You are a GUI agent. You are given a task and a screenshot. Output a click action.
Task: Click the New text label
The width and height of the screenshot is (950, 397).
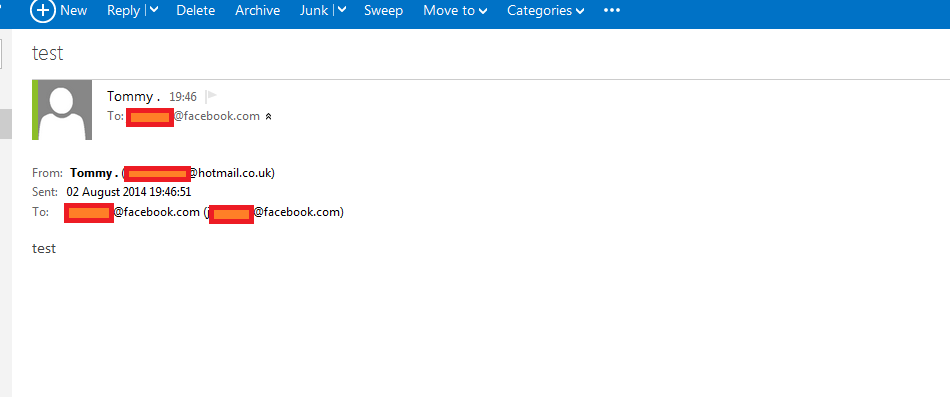(x=74, y=10)
